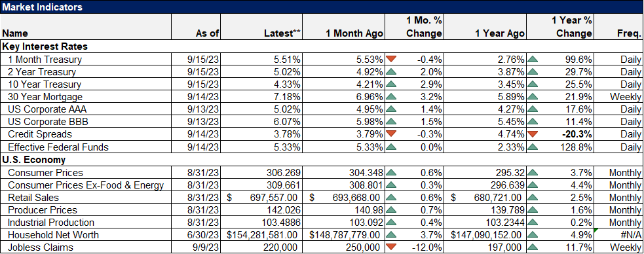This screenshot has width=644, height=254.
Task: Select the US Corporate AAA name cell
Action: 85,109
